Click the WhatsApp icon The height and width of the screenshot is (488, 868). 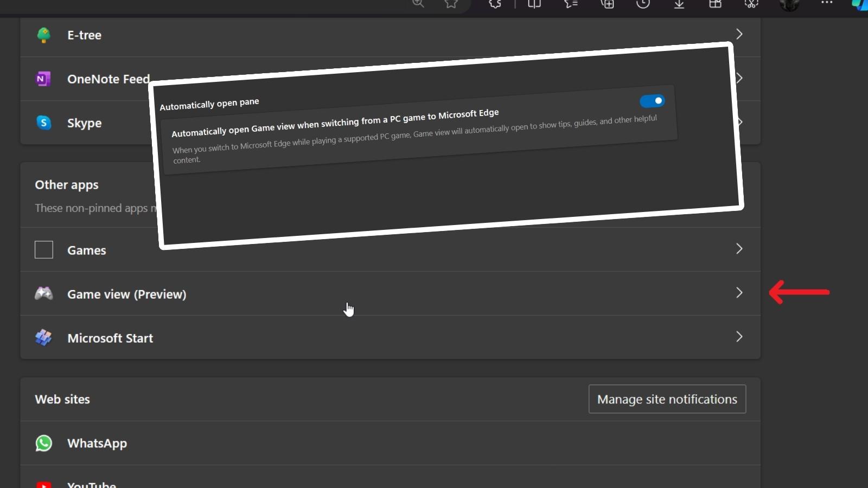coord(44,443)
